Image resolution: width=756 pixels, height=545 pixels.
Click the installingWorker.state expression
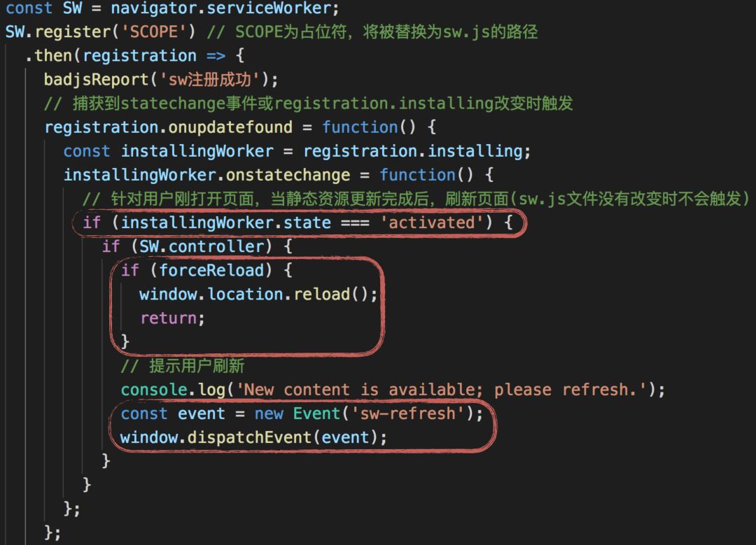(225, 222)
